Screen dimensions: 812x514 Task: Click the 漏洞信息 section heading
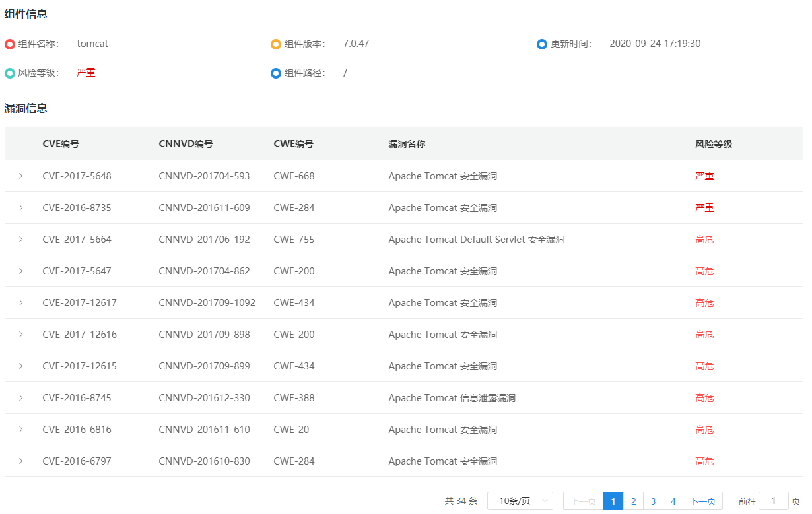coord(26,108)
